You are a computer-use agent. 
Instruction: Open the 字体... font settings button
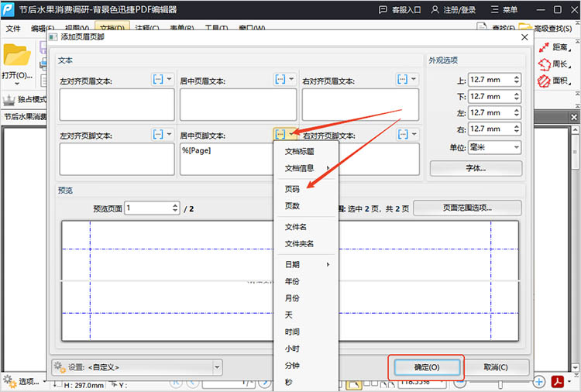pos(476,167)
